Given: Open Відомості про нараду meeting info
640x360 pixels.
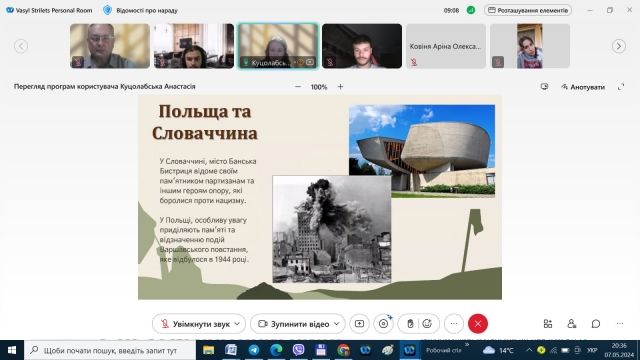Looking at the screenshot, I should click(147, 10).
